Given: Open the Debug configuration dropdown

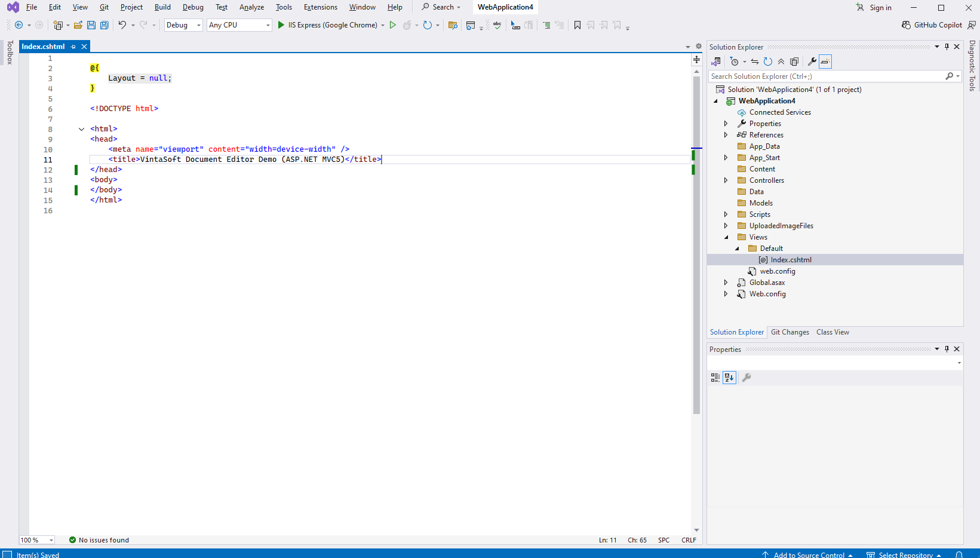Looking at the screenshot, I should tap(183, 25).
